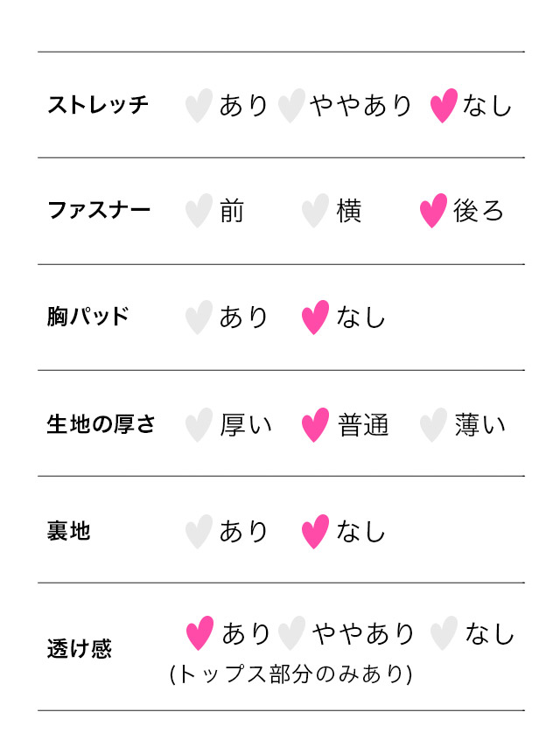
Task: Click the gray heart beside 胸パッド あり
Action: click(x=199, y=318)
